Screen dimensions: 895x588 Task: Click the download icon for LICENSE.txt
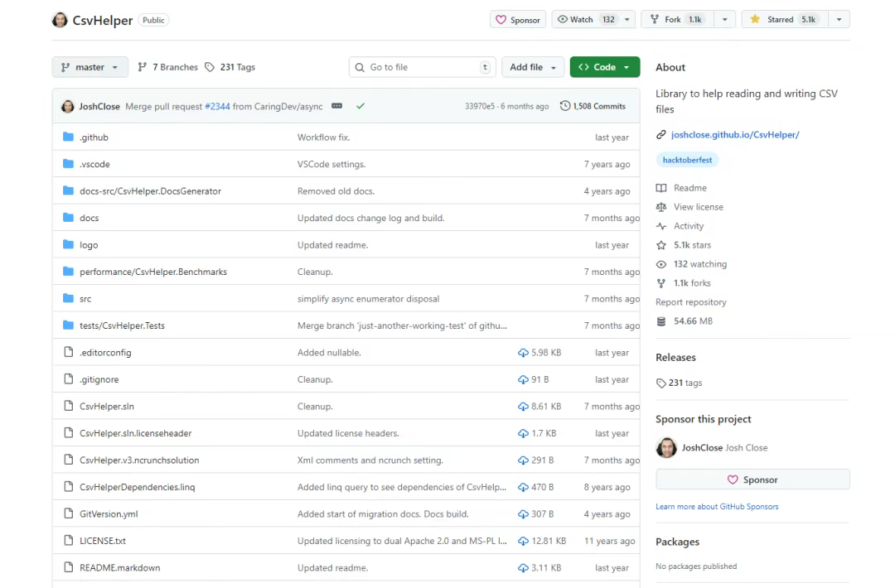coord(523,542)
